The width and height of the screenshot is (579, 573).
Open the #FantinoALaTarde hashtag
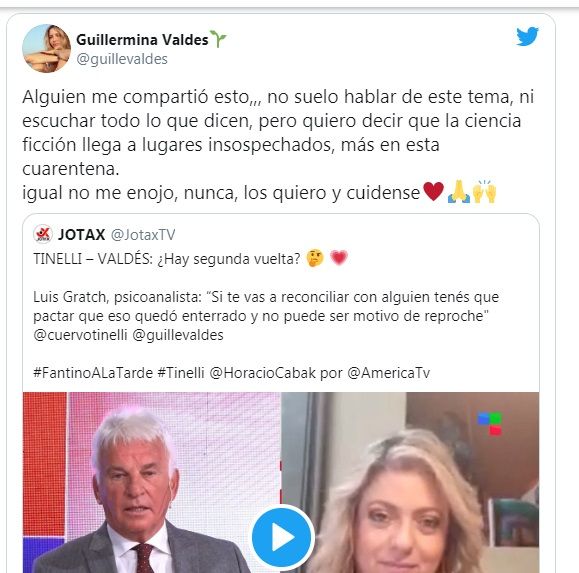[93, 373]
